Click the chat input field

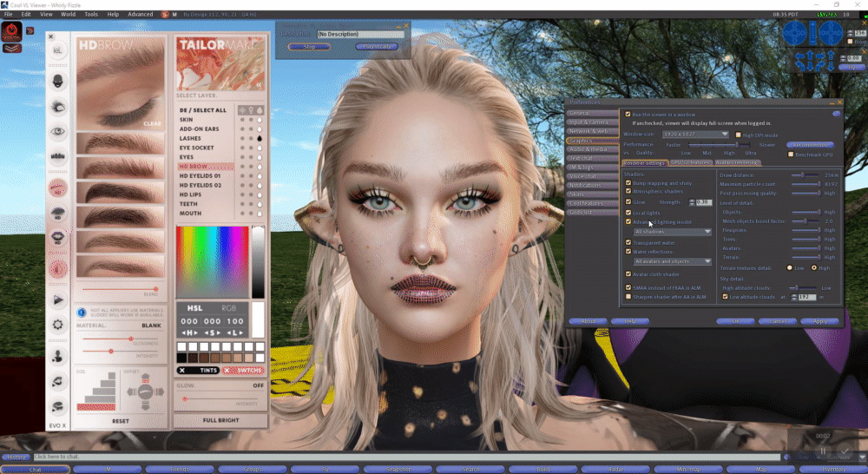pyautogui.click(x=407, y=457)
